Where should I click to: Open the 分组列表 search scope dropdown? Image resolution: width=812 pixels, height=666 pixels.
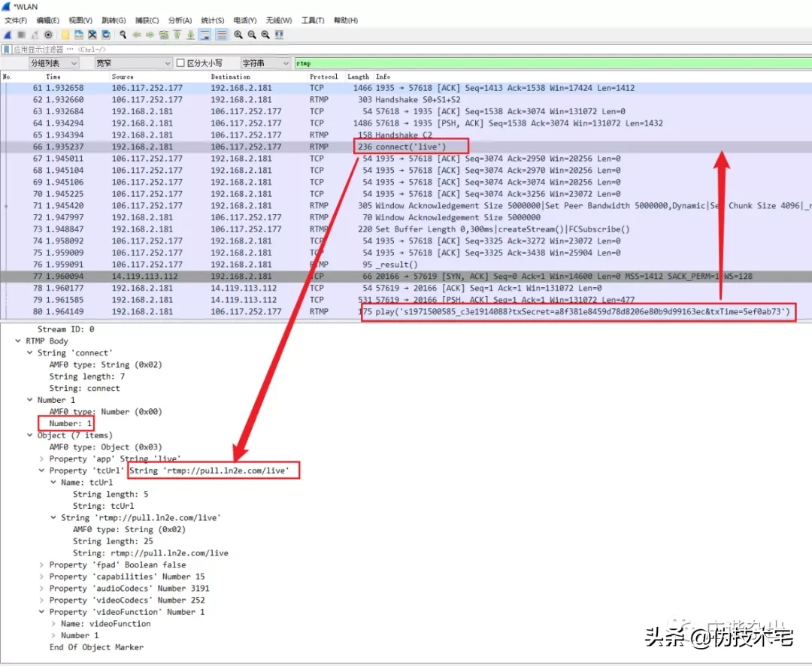pyautogui.click(x=53, y=62)
